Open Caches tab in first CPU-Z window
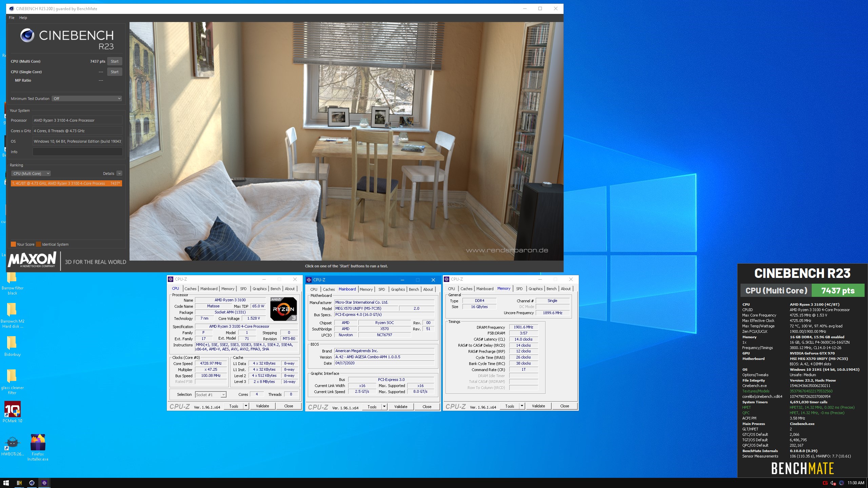The height and width of the screenshot is (488, 868). coord(190,289)
